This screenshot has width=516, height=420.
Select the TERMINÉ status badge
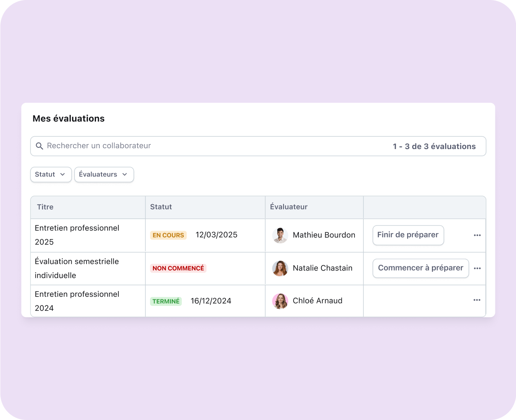[x=166, y=301]
